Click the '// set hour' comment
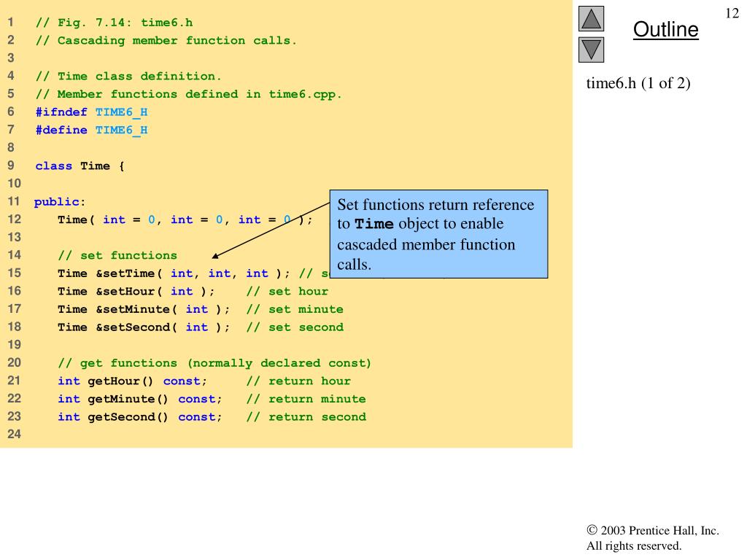 [x=287, y=292]
